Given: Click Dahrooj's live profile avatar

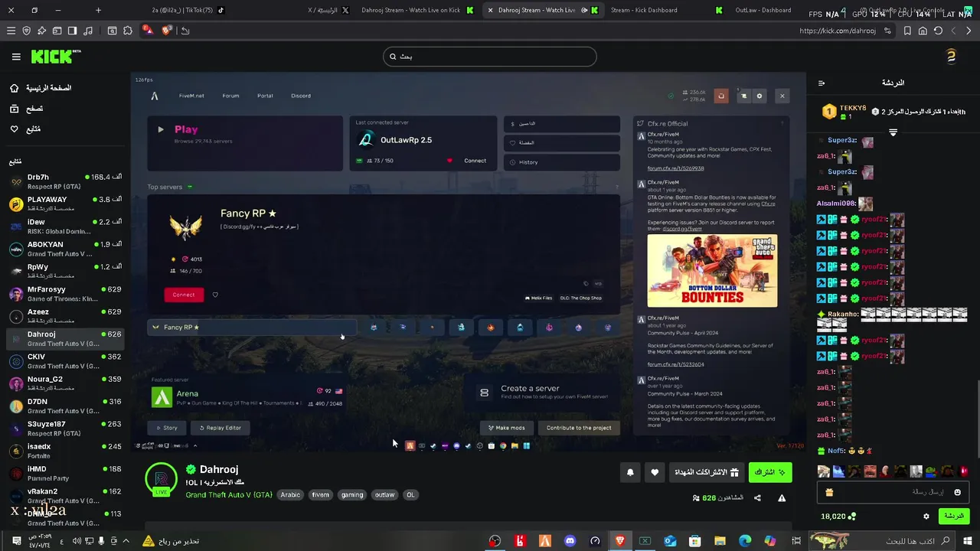Looking at the screenshot, I should [161, 479].
